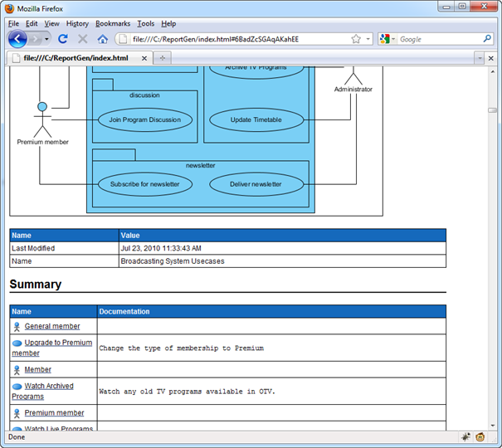Viewport: 502px width, 448px height.
Task: Click the Deliver newsletter use case
Action: pyautogui.click(x=256, y=184)
